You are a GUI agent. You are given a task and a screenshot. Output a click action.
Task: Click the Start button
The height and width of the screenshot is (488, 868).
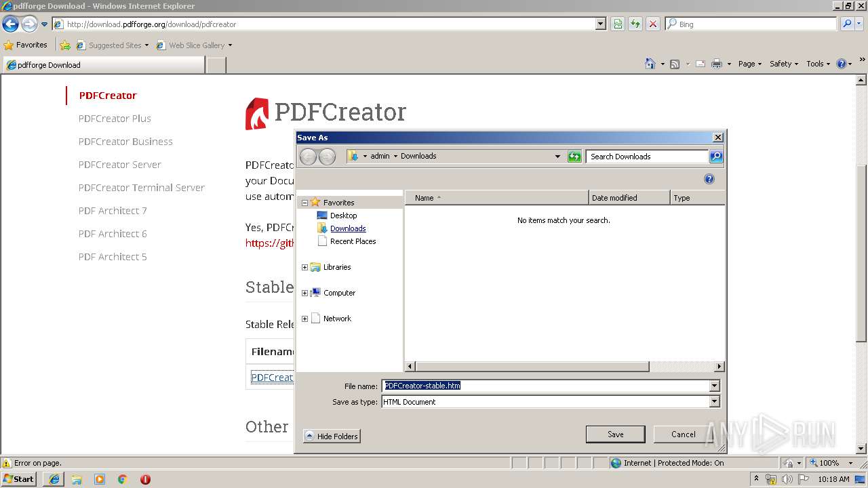point(19,479)
